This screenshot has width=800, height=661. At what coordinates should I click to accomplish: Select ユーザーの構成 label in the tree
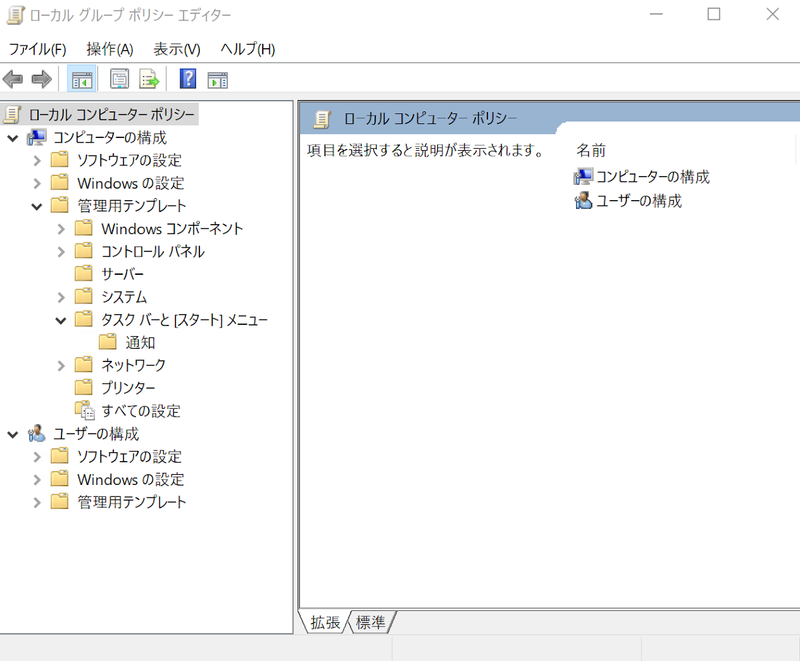pyautogui.click(x=96, y=434)
